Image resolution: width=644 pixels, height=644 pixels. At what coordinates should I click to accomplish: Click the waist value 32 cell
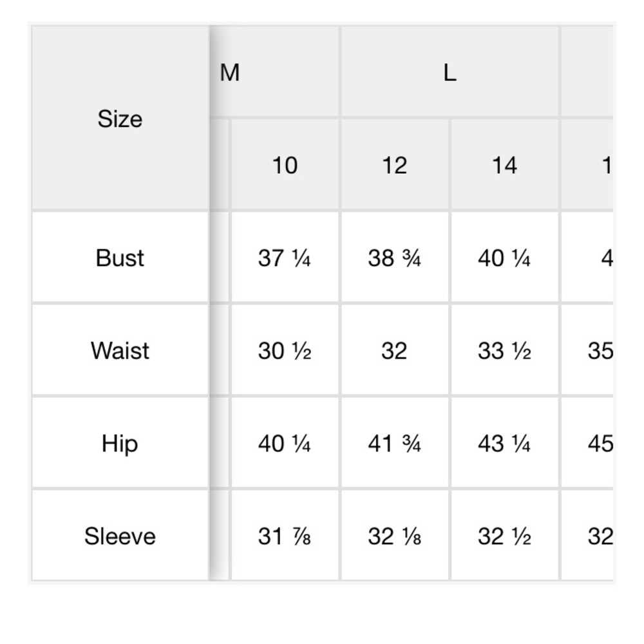(x=394, y=350)
